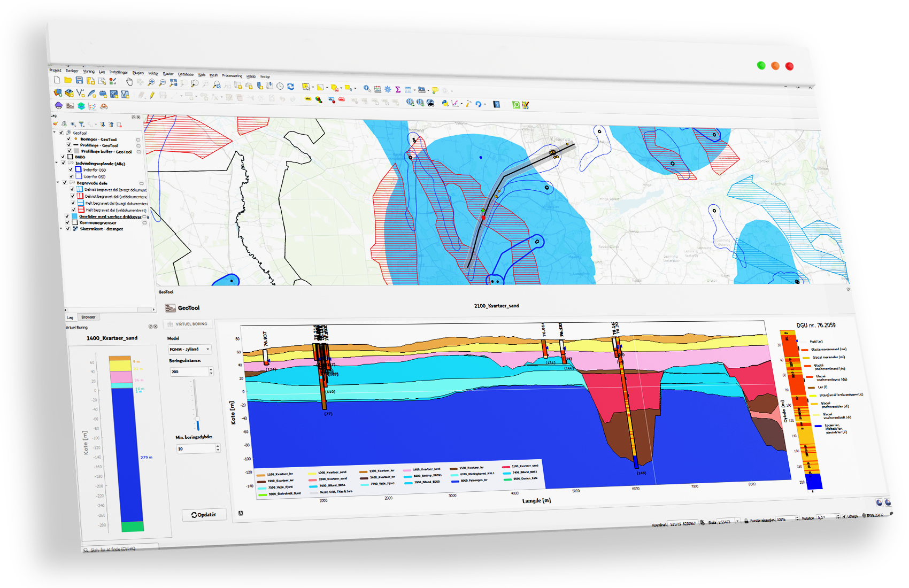Open the FOHM - Jylland model dropdown
This screenshot has height=588, width=909.
190,349
